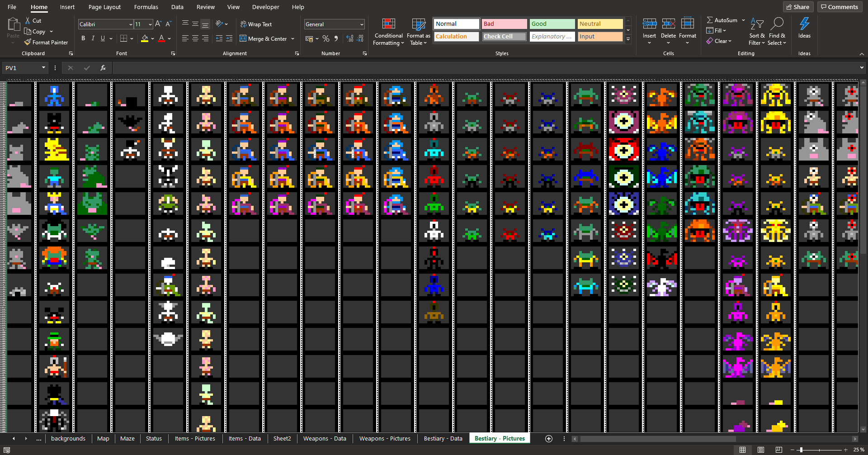Open the Borders dropdown arrow
868x455 pixels.
pos(132,39)
